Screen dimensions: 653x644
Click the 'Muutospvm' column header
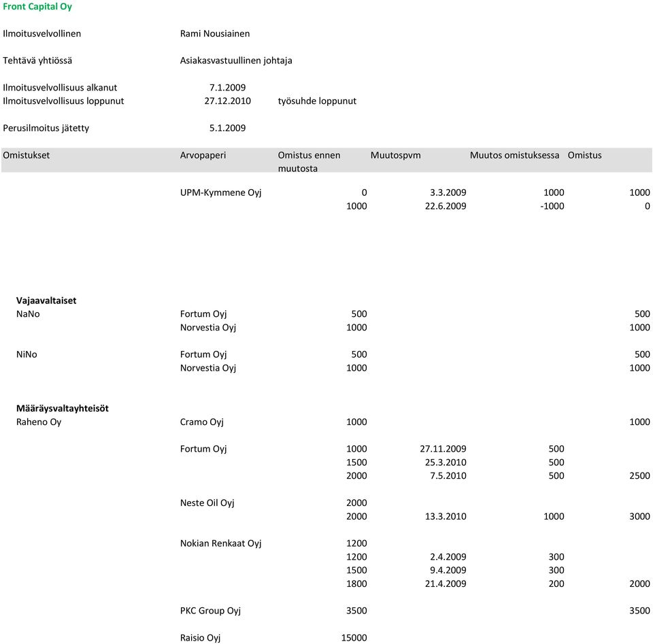coord(396,155)
